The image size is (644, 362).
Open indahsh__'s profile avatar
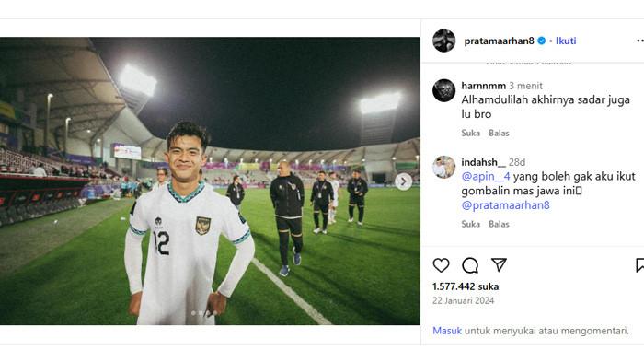tap(444, 167)
